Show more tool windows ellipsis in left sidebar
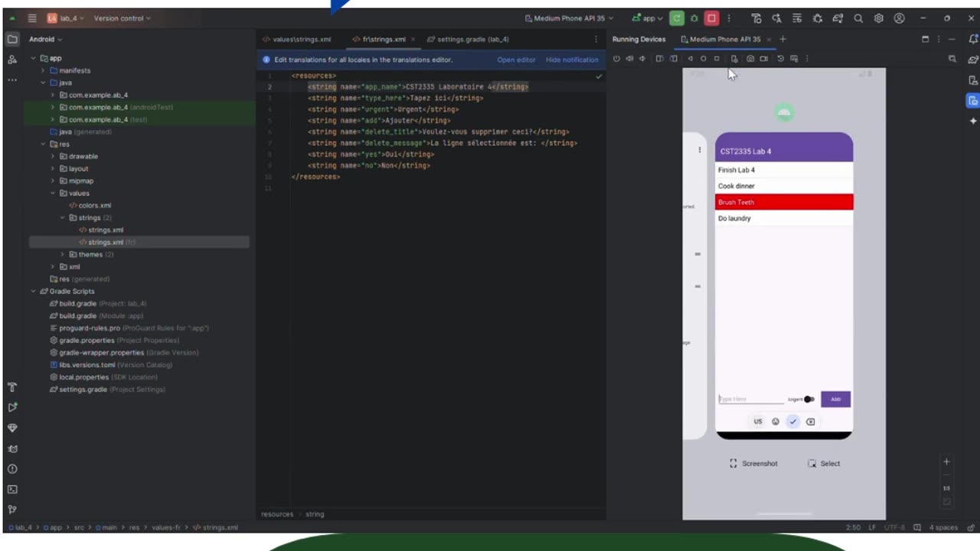This screenshot has height=551, width=980. (x=12, y=80)
